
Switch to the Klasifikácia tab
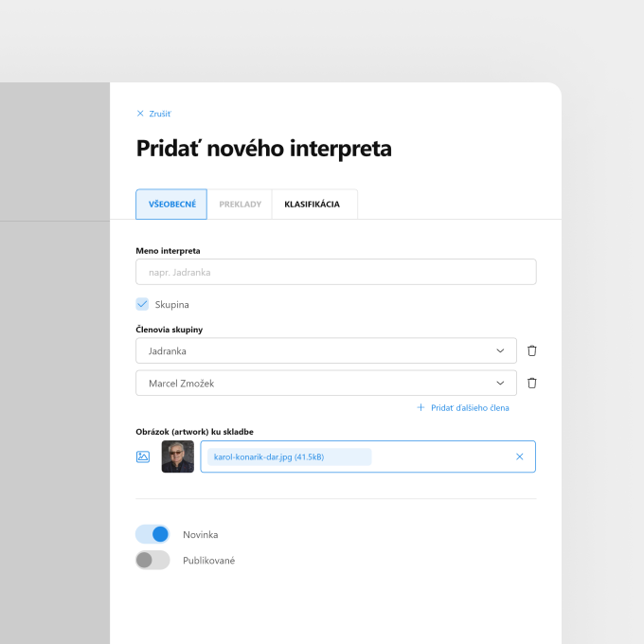[x=313, y=205]
